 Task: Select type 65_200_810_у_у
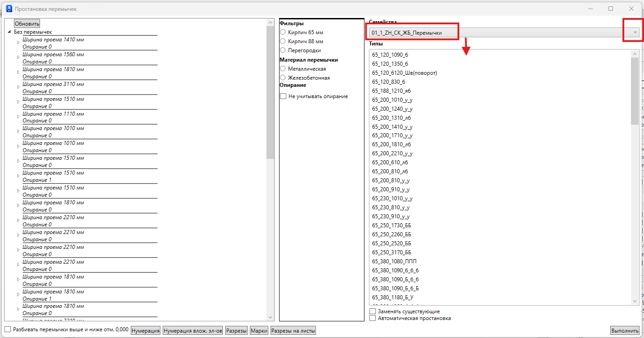click(x=391, y=180)
